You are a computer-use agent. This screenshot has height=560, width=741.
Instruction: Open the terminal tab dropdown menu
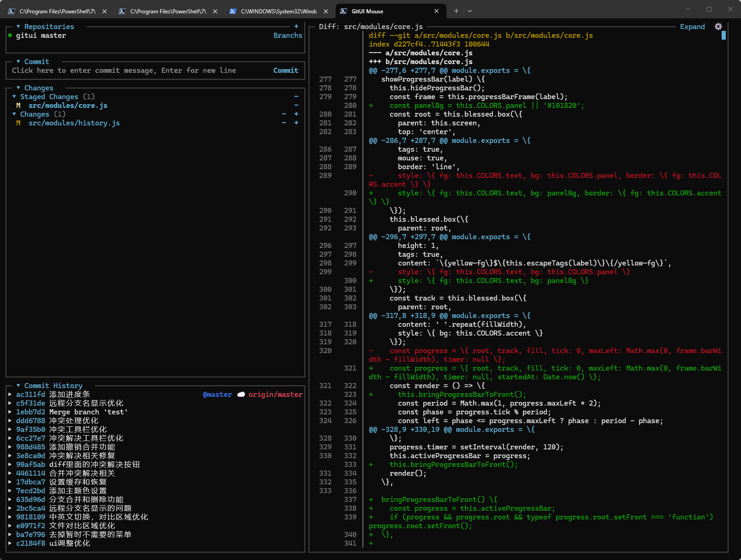tap(470, 11)
